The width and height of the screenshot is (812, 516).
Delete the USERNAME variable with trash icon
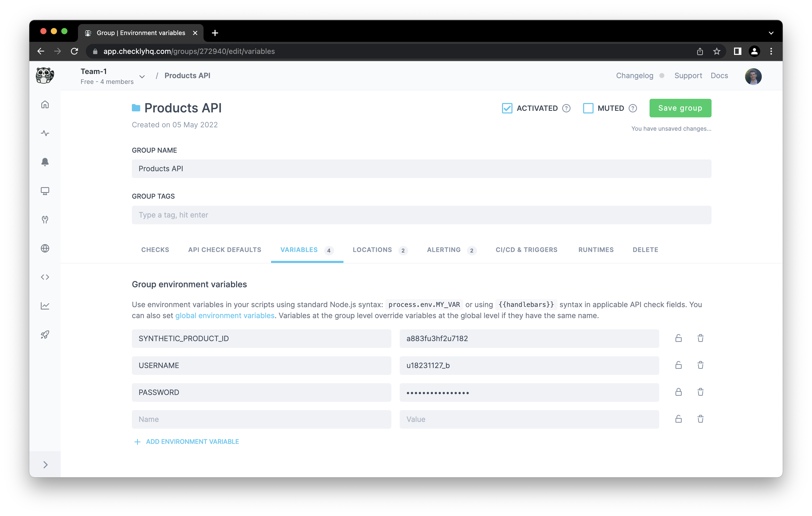[700, 365]
